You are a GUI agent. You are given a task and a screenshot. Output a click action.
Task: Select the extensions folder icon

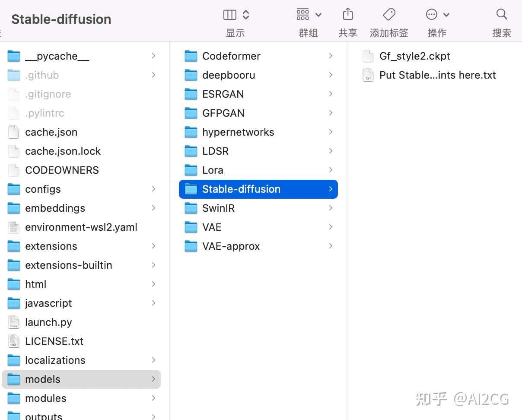click(14, 246)
